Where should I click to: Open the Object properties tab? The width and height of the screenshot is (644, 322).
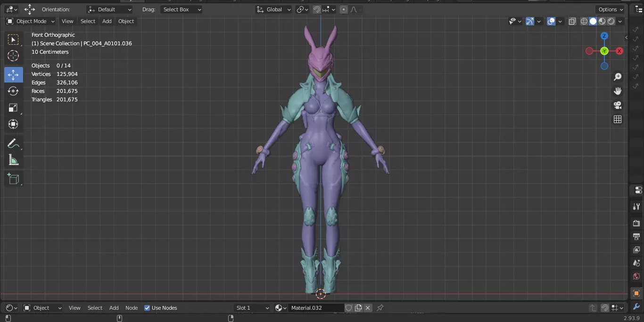[x=636, y=293]
